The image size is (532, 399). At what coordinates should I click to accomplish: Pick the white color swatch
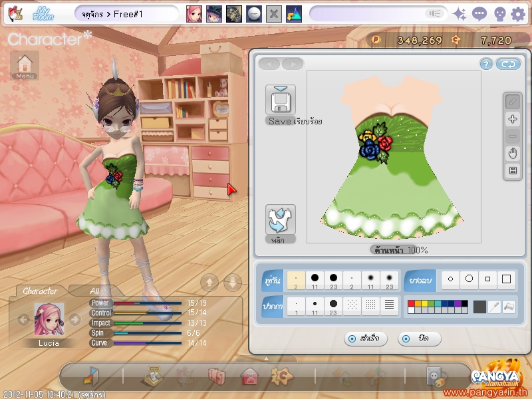coord(411,310)
